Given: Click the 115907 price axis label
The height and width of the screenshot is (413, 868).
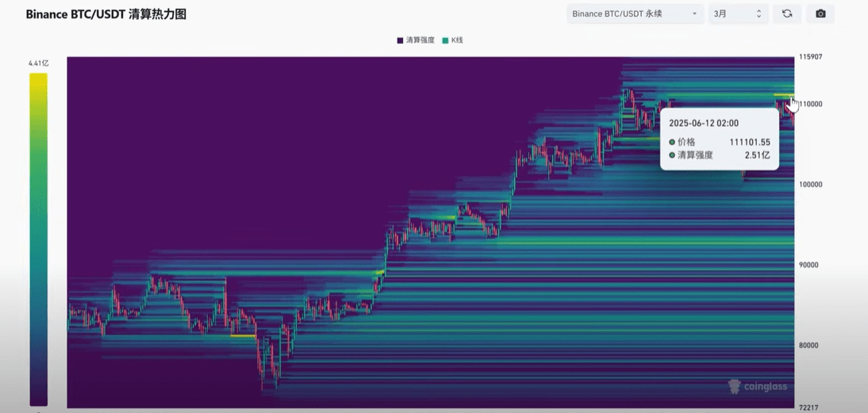Looking at the screenshot, I should click(x=809, y=57).
